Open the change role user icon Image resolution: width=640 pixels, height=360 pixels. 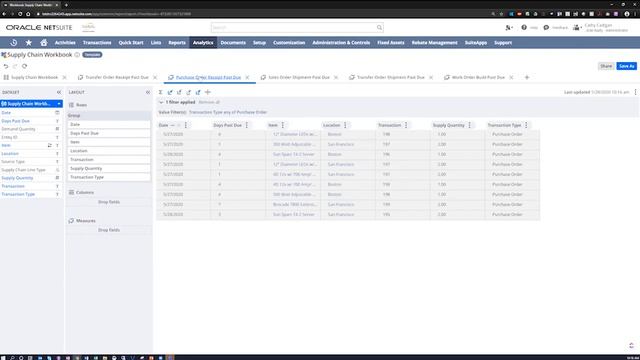pos(576,27)
